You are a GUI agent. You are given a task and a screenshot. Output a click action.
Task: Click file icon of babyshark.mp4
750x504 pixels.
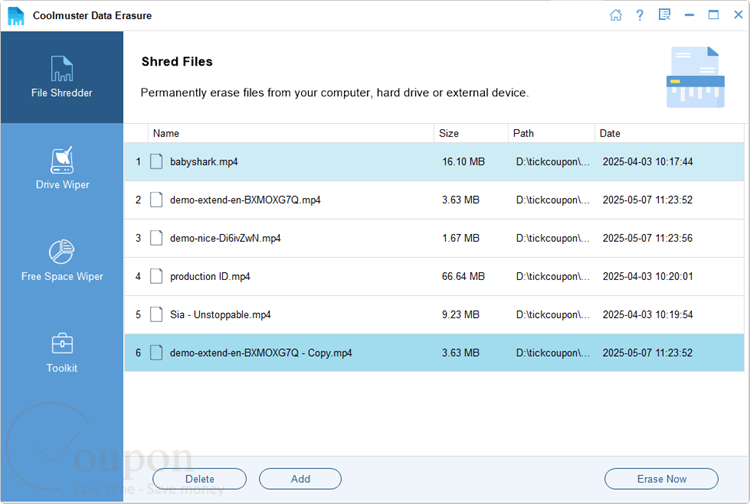coord(156,162)
